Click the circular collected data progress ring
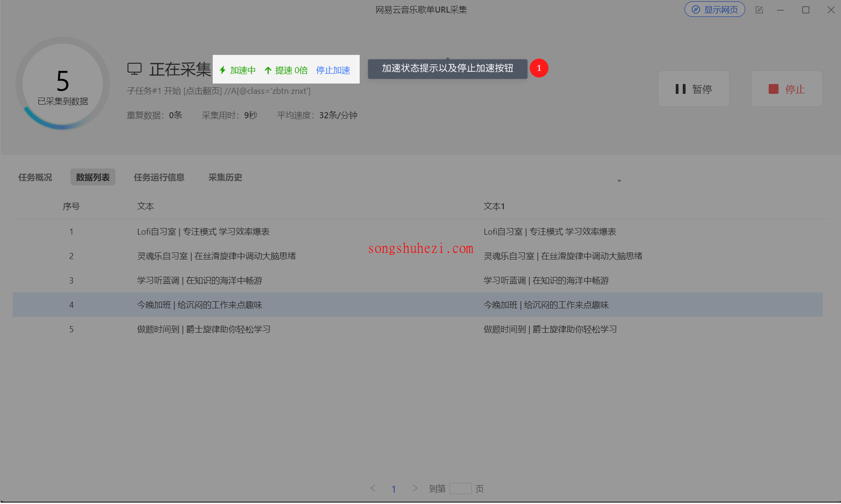The width and height of the screenshot is (841, 504). tap(62, 84)
